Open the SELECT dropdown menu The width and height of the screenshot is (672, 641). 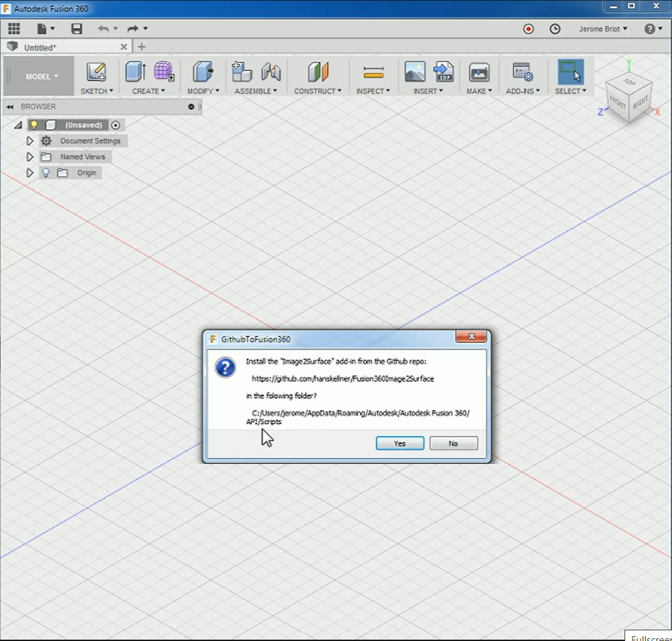(x=570, y=91)
